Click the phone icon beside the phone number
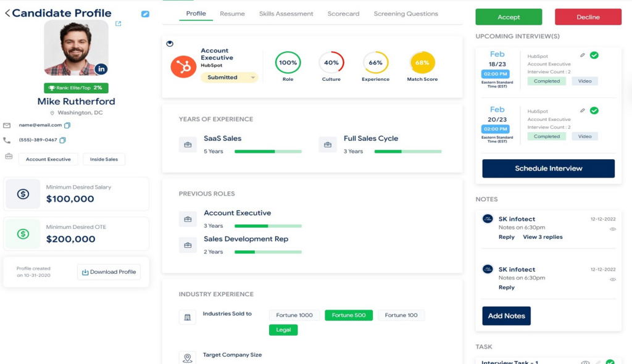632x364 pixels. click(7, 140)
